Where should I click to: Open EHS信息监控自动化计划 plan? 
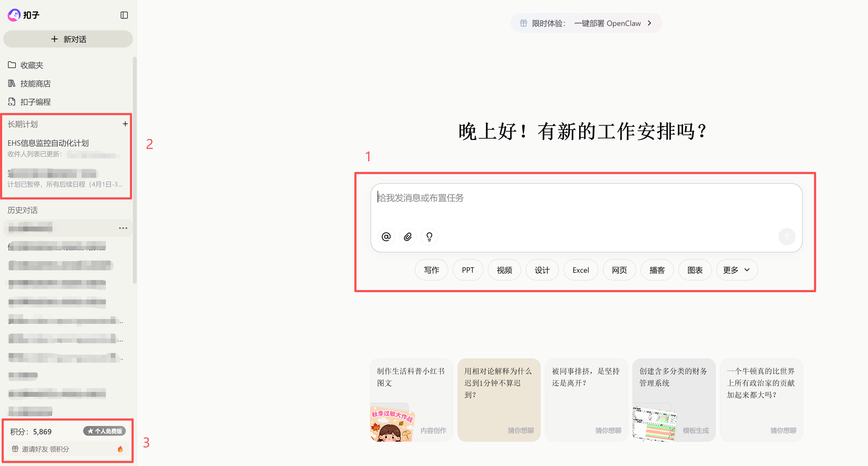pos(48,143)
